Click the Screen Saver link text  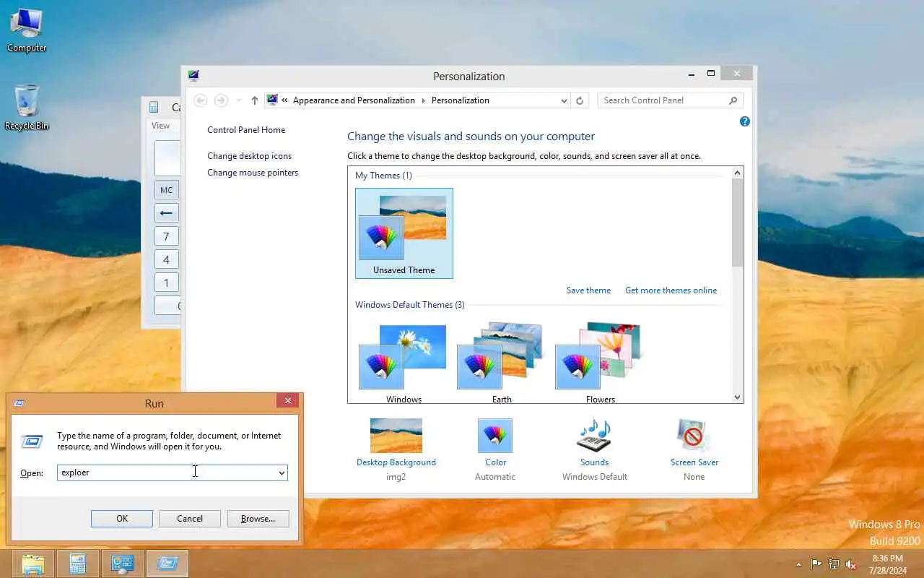[694, 462]
